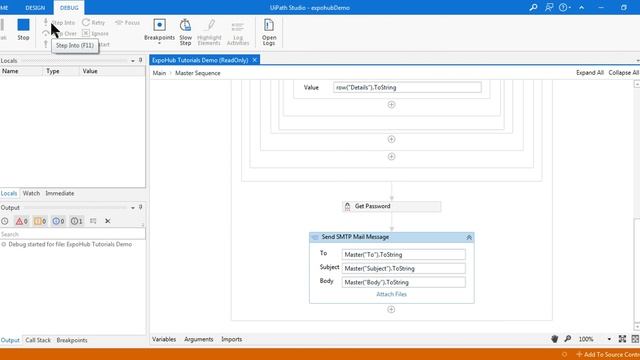Toggle warning messages filter in Output
Viewport: 640px width, 360px height.
(40, 221)
